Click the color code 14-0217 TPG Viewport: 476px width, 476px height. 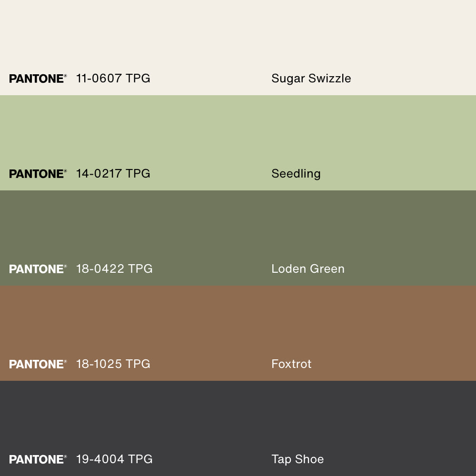[113, 174]
